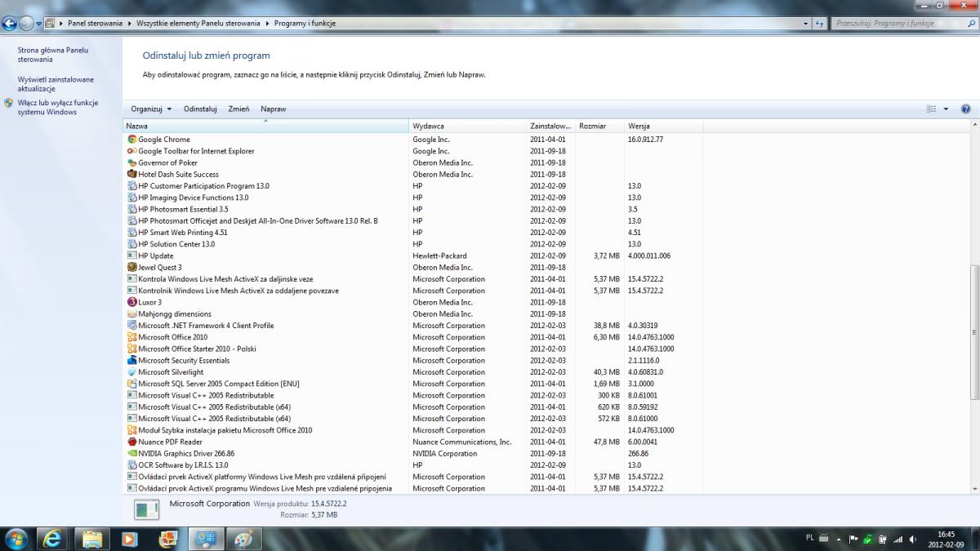
Task: Click the Microsoft Office 2010 icon
Action: [131, 337]
